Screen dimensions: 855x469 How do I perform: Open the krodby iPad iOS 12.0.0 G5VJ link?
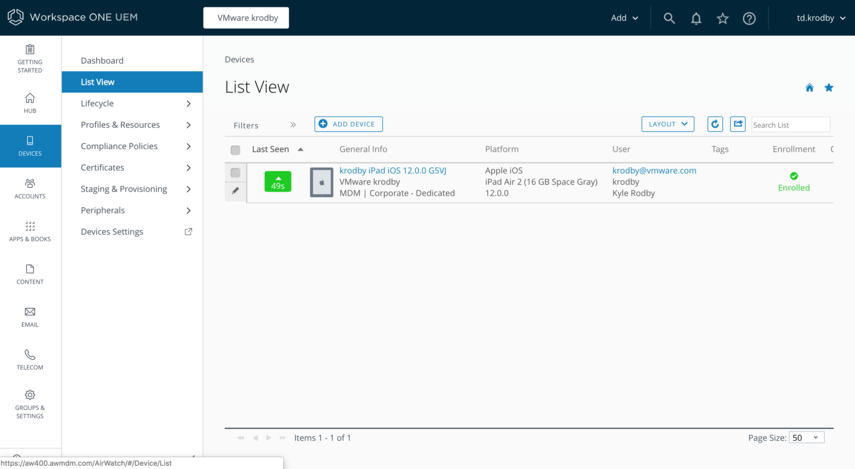tap(392, 171)
